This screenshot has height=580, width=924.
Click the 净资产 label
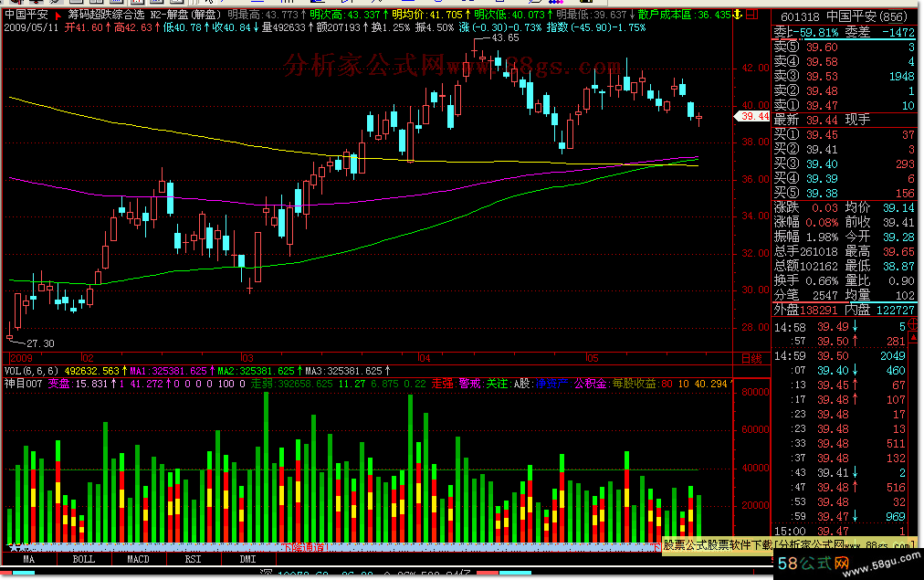[552, 384]
